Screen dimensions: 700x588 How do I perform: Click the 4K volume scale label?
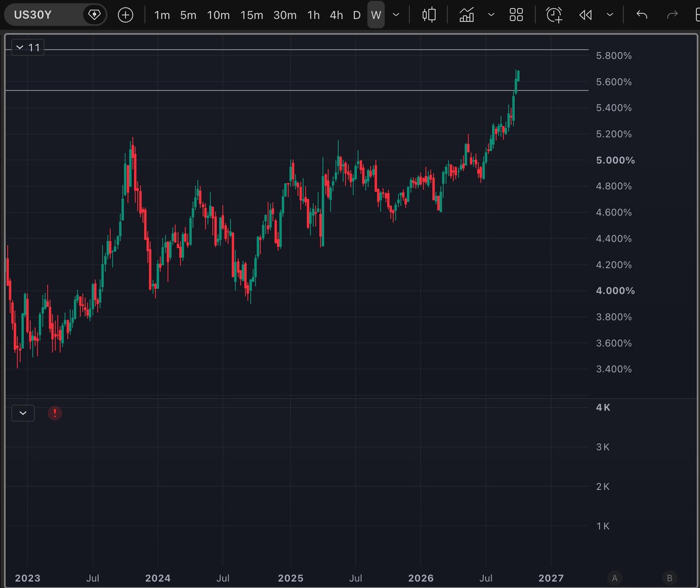603,408
